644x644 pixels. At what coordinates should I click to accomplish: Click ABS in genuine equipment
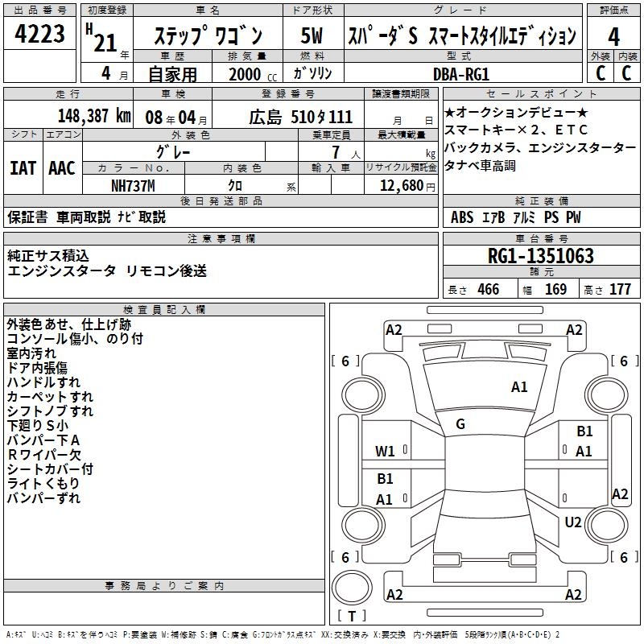[462, 217]
